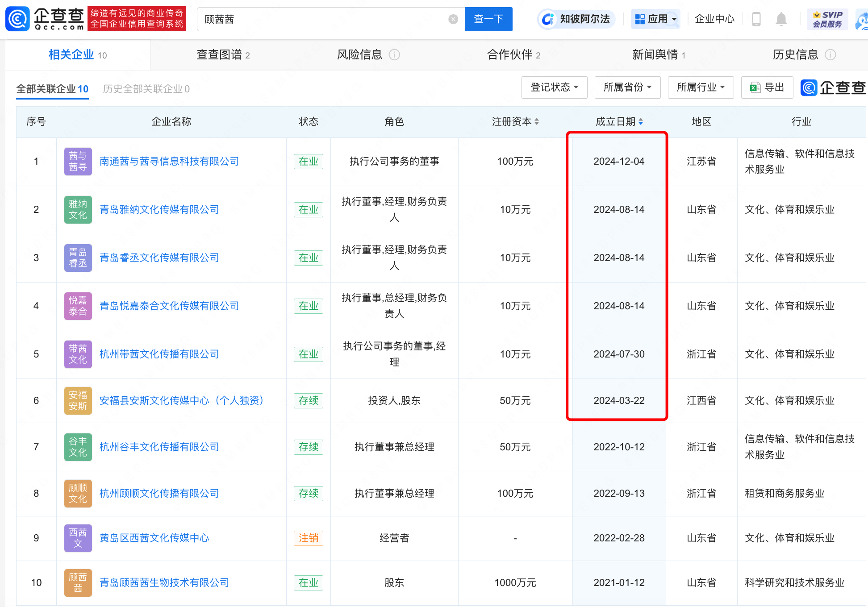Viewport: 868px width, 607px height.
Task: Open 黄岛区西茜文化传媒中心 link
Action: click(154, 538)
